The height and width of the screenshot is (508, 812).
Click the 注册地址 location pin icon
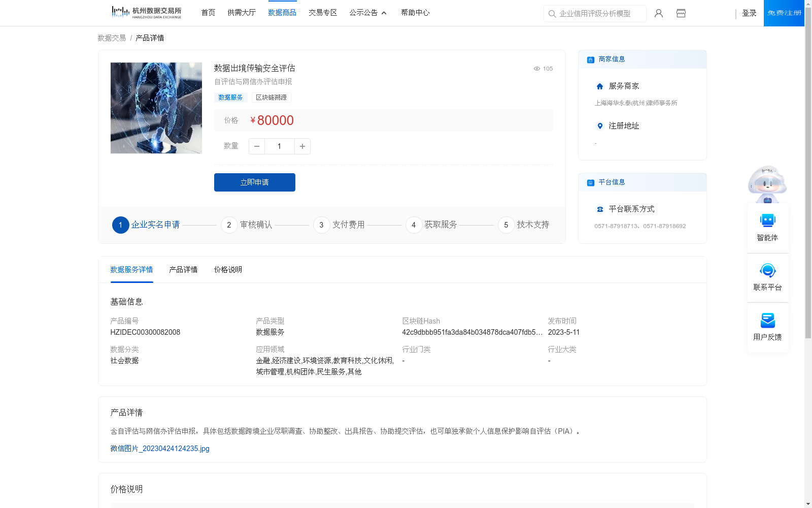coord(600,126)
